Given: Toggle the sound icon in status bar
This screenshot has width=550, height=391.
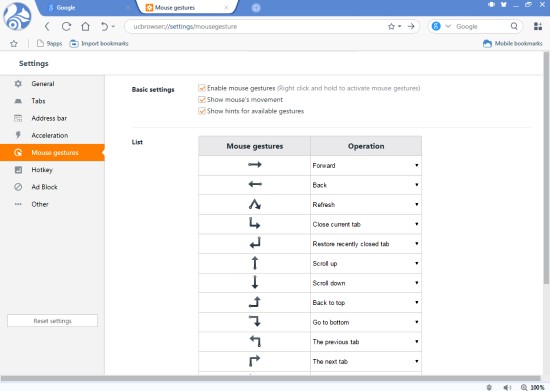Looking at the screenshot, I should (507, 387).
